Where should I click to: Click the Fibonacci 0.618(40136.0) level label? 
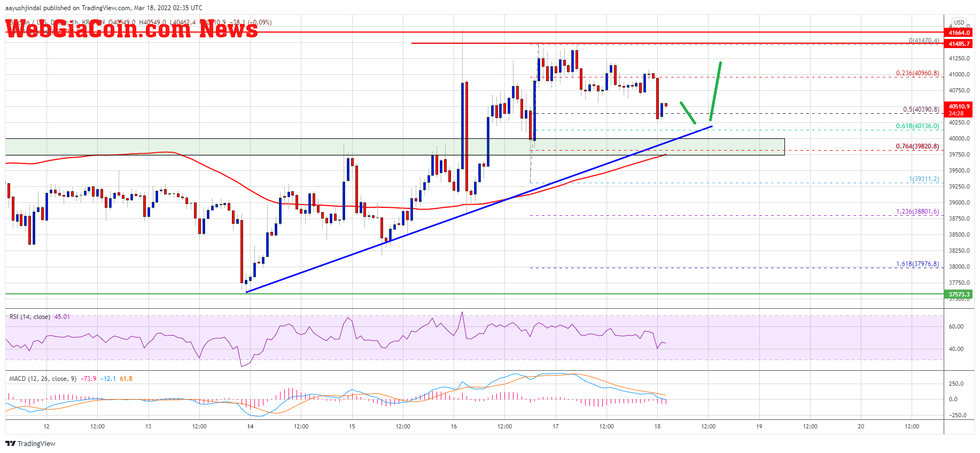coord(917,126)
